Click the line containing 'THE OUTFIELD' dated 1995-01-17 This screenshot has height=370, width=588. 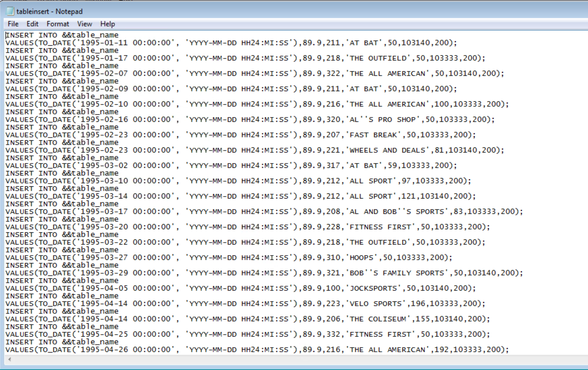pos(245,58)
